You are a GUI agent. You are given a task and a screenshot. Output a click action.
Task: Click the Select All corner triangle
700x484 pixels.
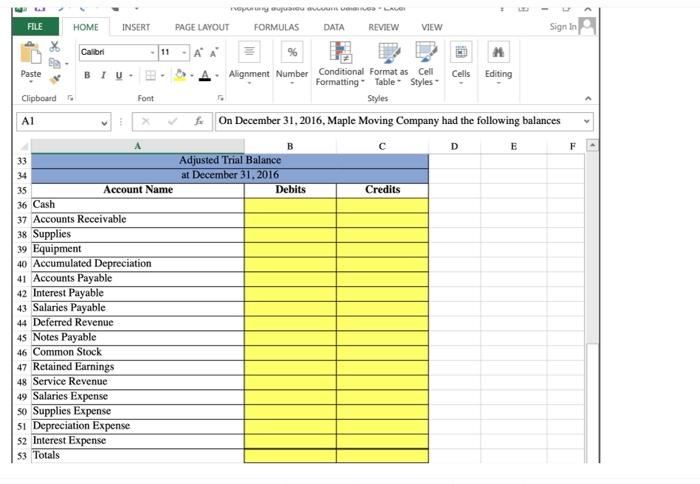pos(24,146)
